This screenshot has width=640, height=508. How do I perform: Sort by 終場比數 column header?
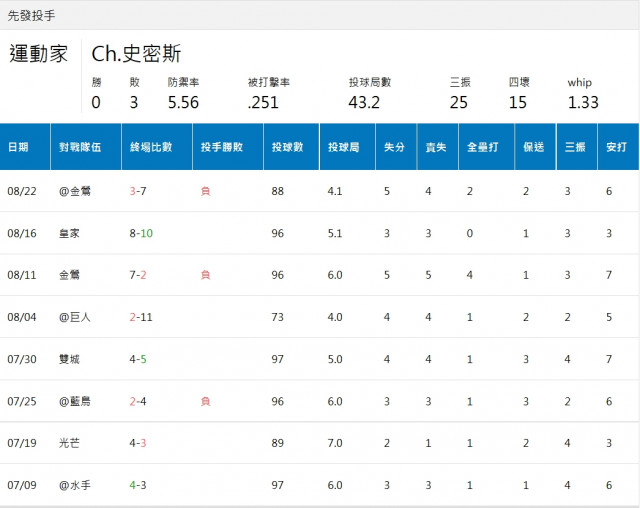click(151, 147)
